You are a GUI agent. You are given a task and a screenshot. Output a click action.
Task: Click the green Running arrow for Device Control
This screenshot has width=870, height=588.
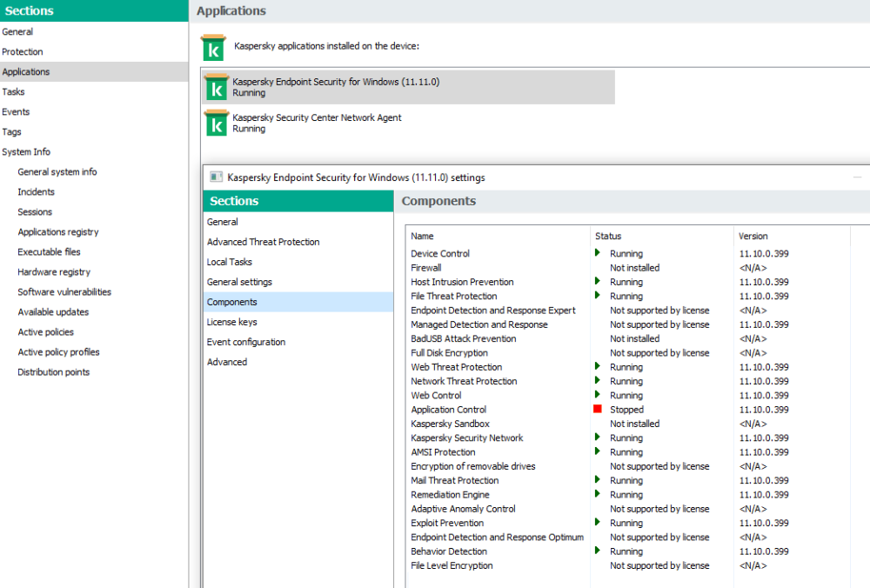[x=598, y=253]
